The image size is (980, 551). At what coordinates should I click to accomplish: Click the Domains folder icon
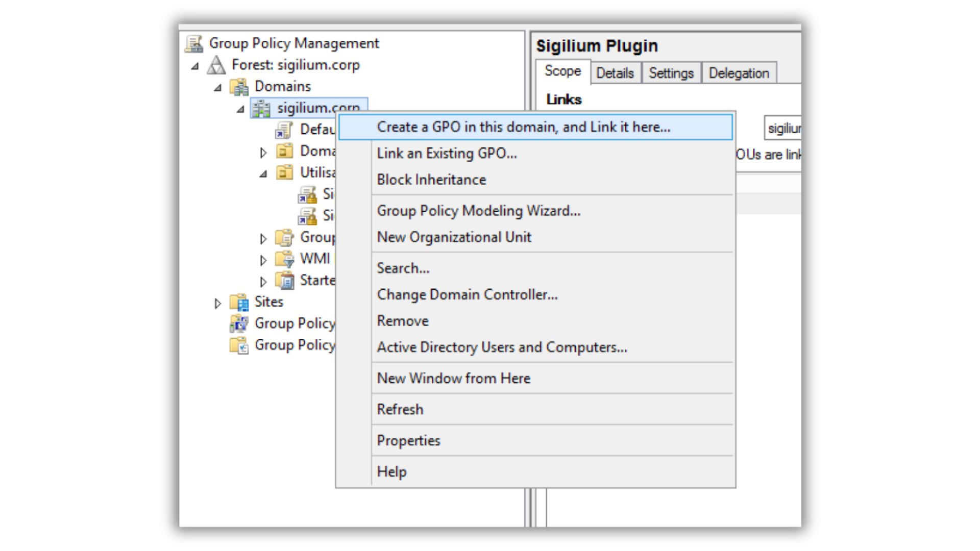coord(239,87)
